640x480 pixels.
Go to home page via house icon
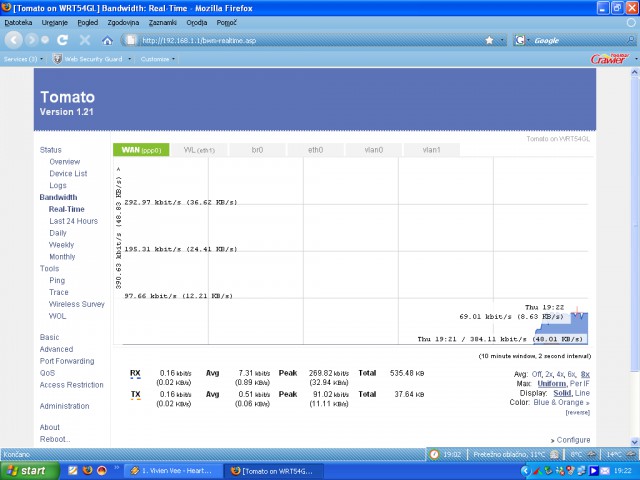coord(107,40)
